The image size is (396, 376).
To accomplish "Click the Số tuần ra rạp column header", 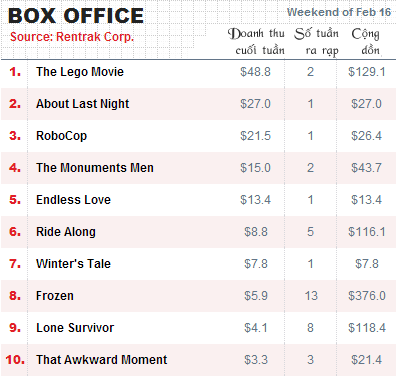I will (x=316, y=42).
